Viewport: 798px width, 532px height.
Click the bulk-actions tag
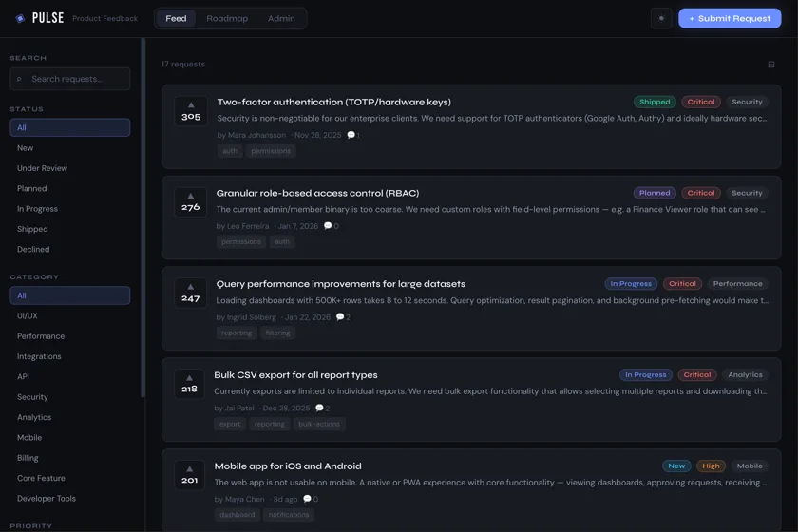click(x=319, y=424)
